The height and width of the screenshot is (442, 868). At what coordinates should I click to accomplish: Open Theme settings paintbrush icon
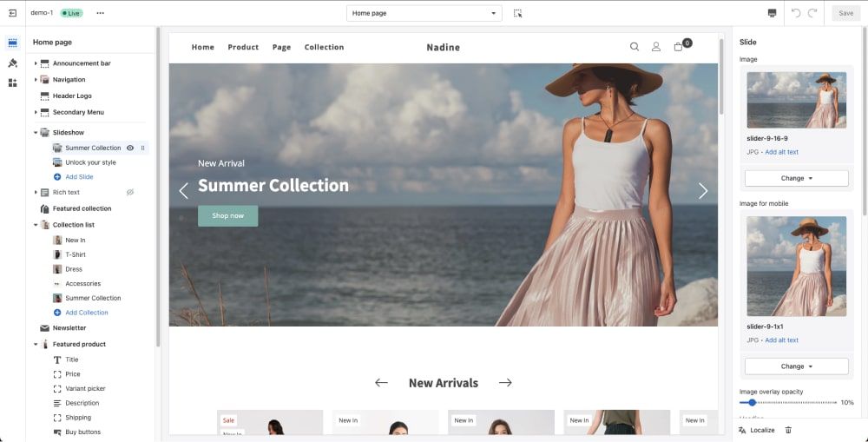[x=13, y=63]
